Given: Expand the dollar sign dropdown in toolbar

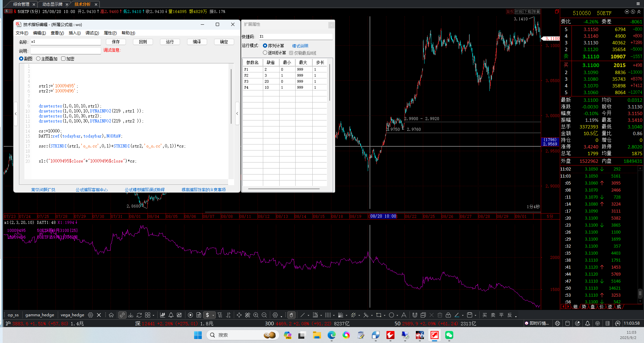Looking at the screenshot, I should tap(213, 315).
